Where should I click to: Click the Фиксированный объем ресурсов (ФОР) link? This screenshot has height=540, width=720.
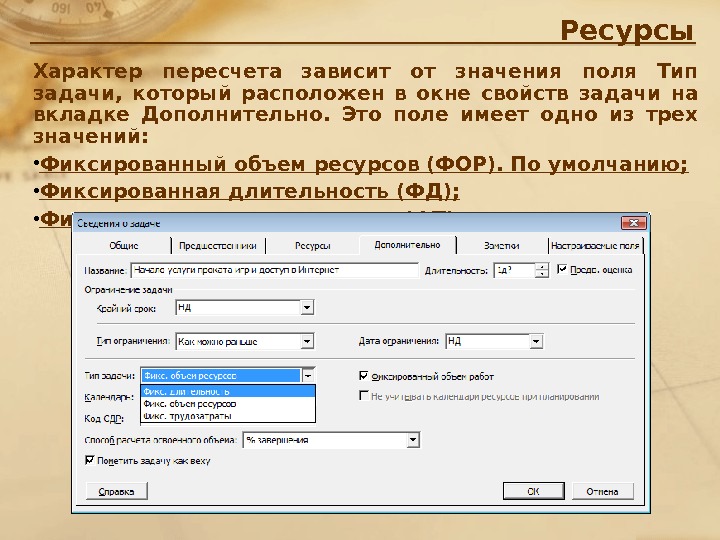pos(364,164)
